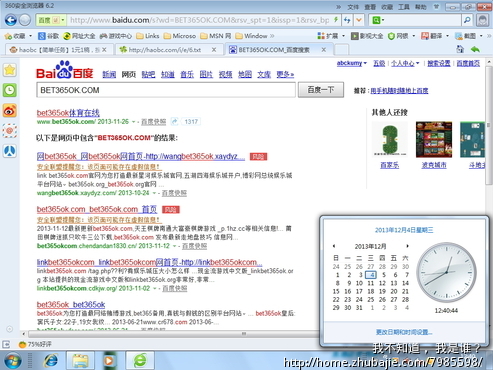
Task: Open a new tab with blank tab button
Action: (x=341, y=50)
